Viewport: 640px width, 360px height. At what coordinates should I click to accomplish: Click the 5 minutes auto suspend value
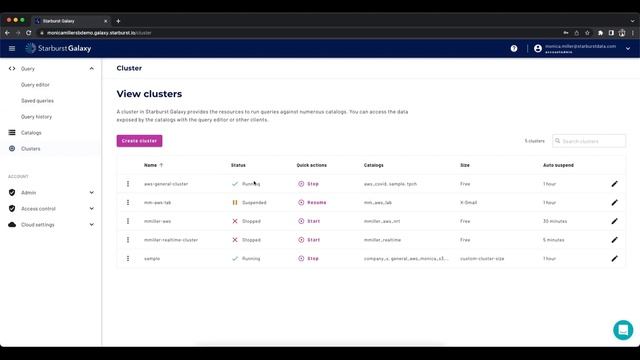click(x=553, y=240)
